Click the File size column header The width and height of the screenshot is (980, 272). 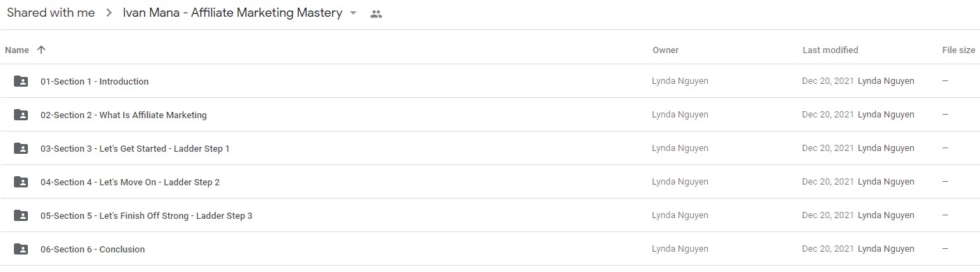click(959, 50)
